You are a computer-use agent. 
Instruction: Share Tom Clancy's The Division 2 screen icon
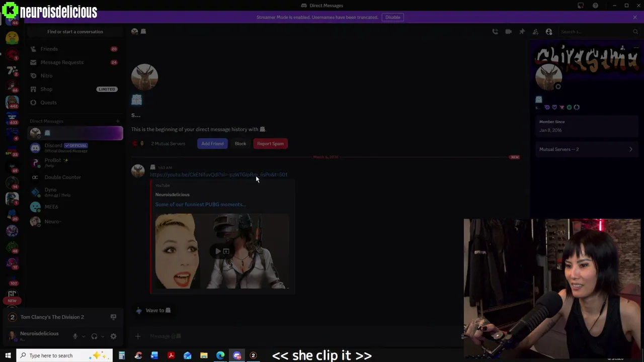point(113,317)
